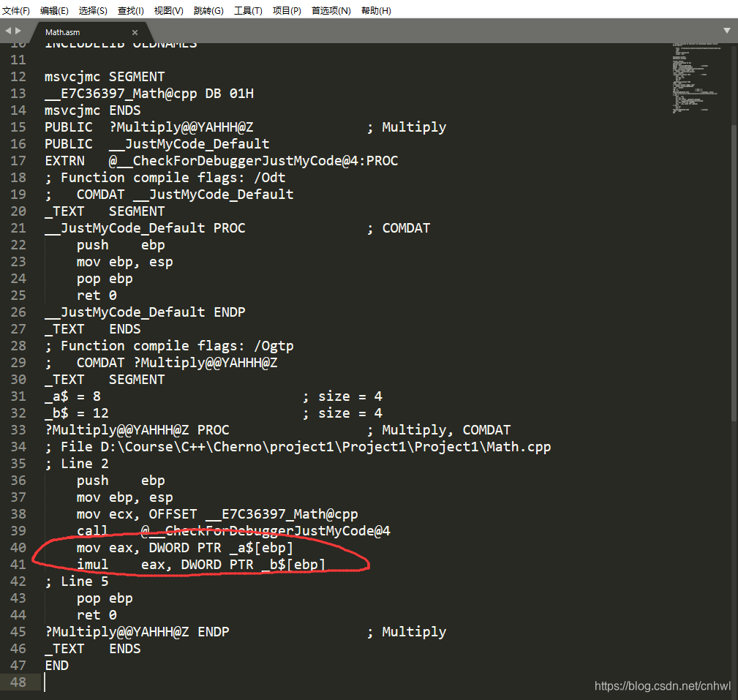Click the 'END' directive on line 47
Screen dimensions: 738x700
tap(56, 666)
